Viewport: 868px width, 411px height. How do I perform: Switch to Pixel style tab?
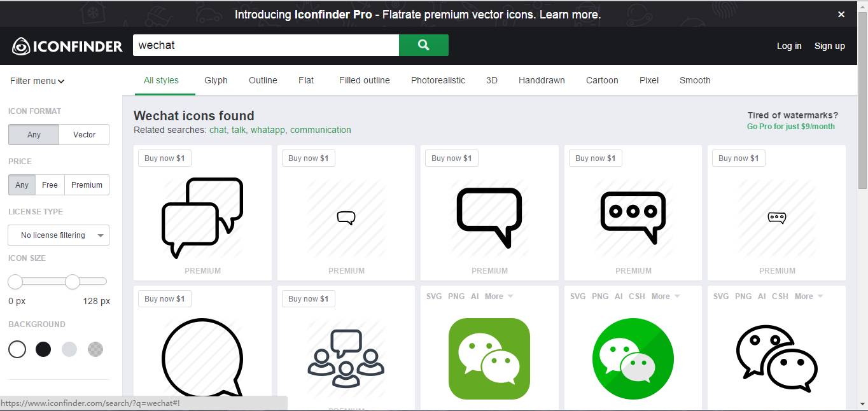pyautogui.click(x=649, y=80)
